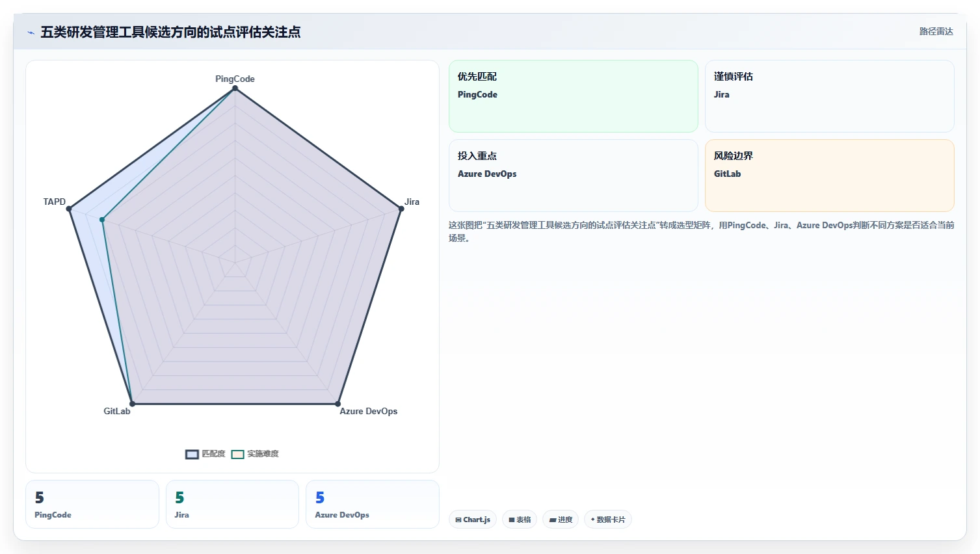Toggle the 实施难度 legend swatch
The height and width of the screenshot is (554, 980).
[237, 455]
